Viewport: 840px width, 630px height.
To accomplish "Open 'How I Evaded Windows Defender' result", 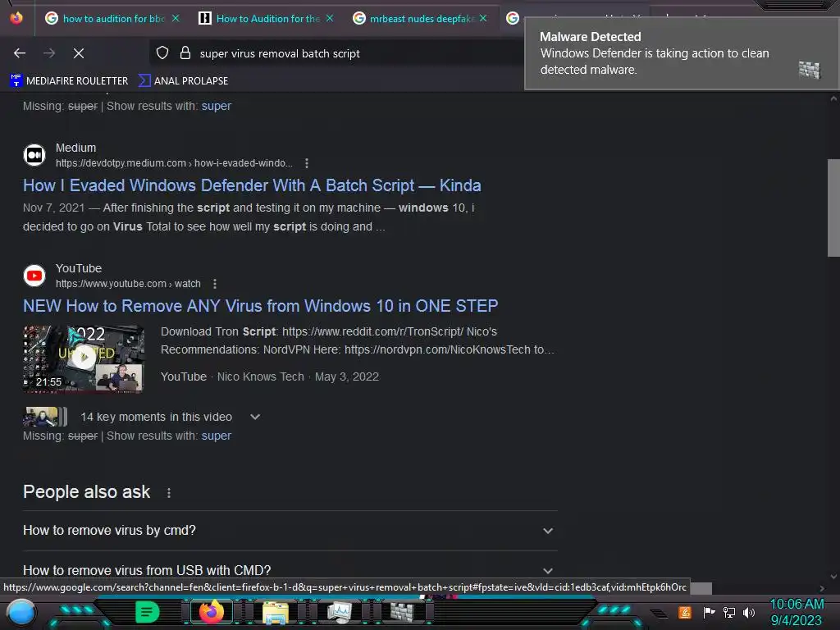I will pos(252,185).
